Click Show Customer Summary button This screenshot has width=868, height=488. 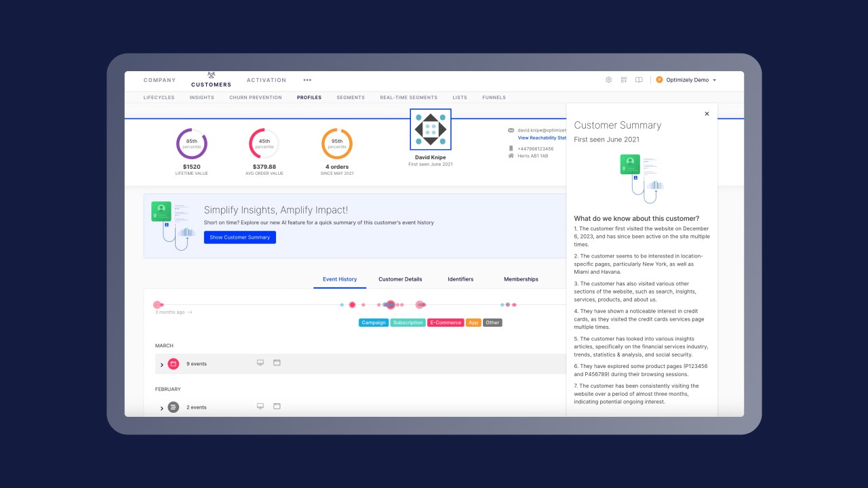click(x=240, y=237)
